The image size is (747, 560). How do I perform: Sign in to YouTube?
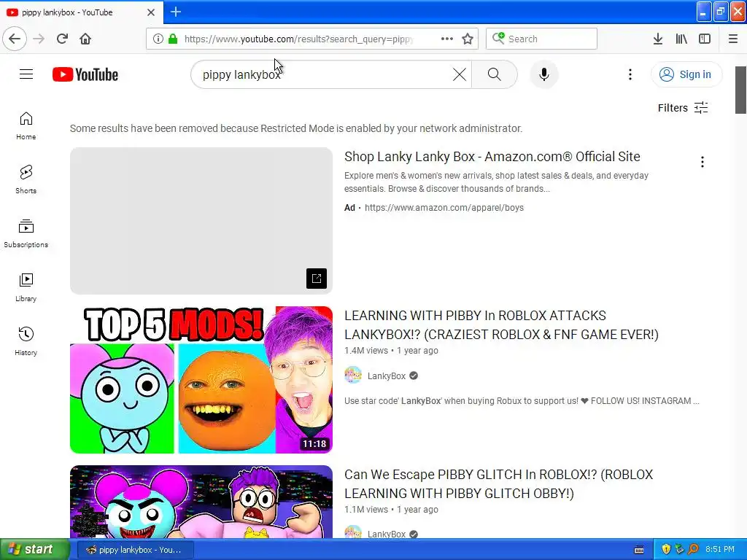[x=686, y=74]
